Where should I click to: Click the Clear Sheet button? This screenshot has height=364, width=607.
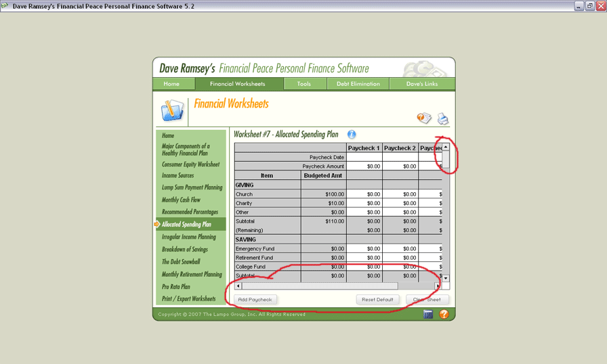pos(427,300)
